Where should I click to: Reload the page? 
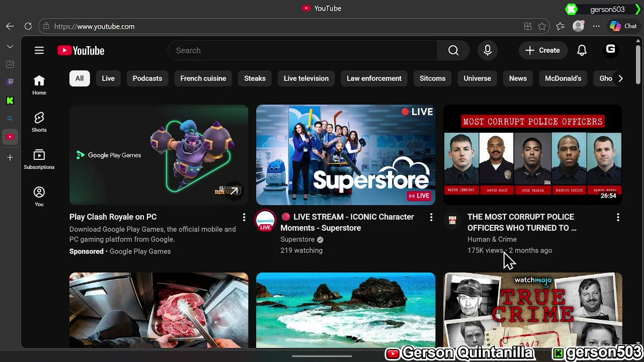[x=28, y=26]
